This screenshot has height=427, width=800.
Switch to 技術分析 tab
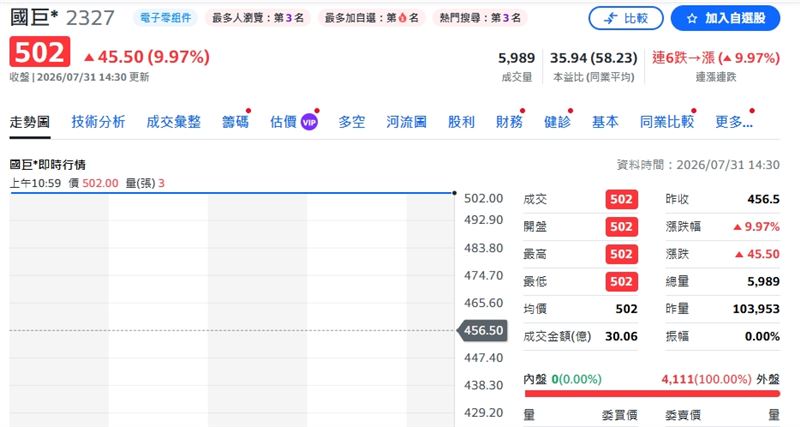[98, 122]
